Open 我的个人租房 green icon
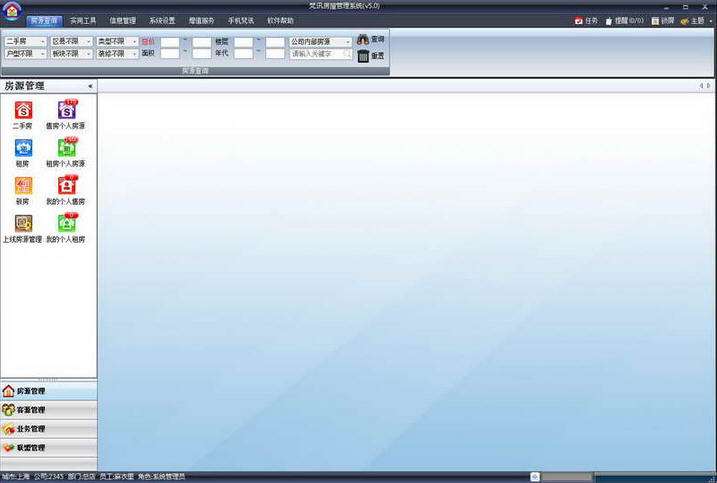 click(67, 224)
